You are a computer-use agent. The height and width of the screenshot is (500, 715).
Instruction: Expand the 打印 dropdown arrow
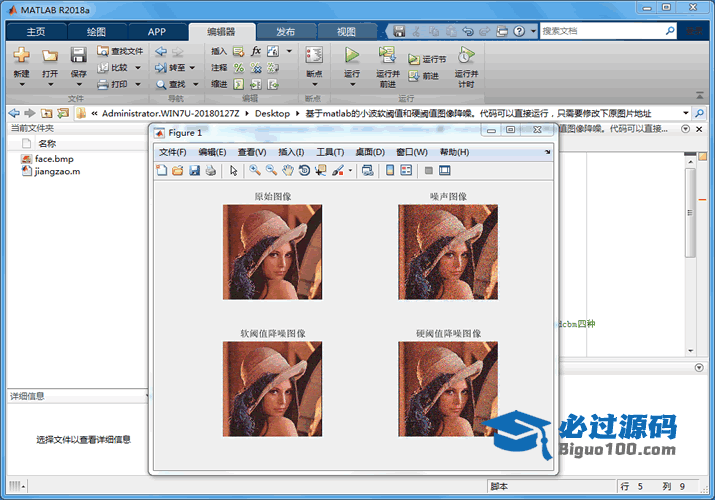pyautogui.click(x=138, y=84)
